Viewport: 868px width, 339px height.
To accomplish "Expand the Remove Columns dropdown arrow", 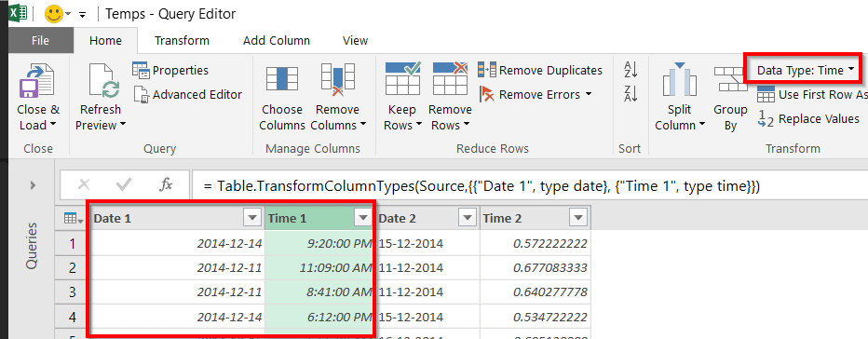I will pyautogui.click(x=362, y=125).
